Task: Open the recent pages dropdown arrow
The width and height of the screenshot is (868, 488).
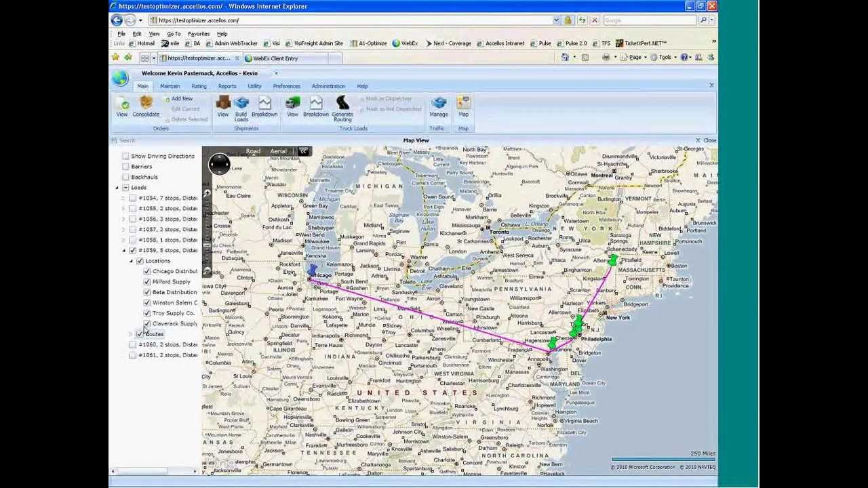Action: (141, 20)
